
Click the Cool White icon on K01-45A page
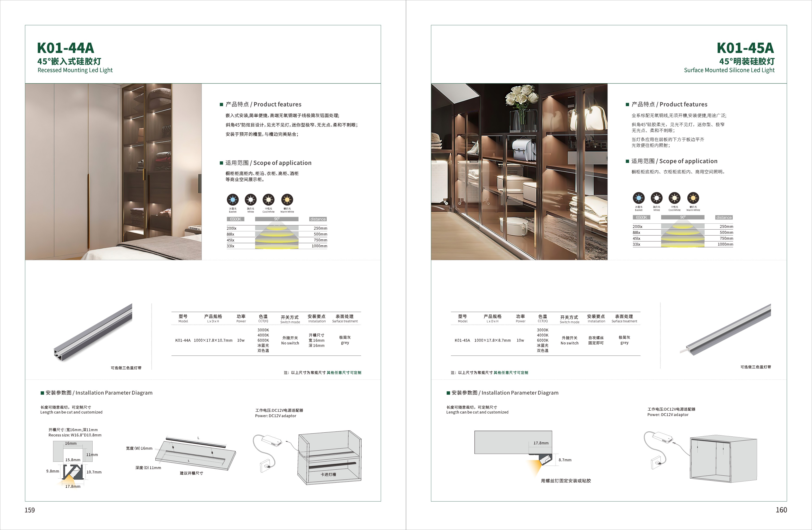(x=675, y=198)
